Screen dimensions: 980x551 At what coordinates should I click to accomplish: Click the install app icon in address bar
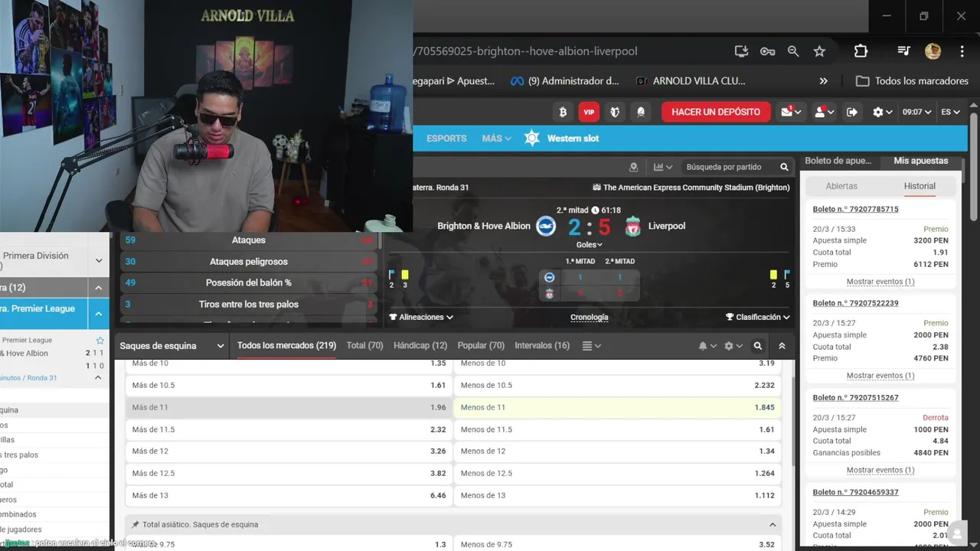point(741,51)
